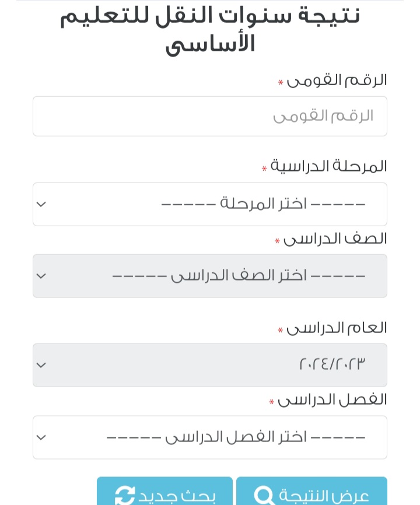Click the نتيجة سنوات النقل page heading
This screenshot has width=420, height=505.
point(210,29)
